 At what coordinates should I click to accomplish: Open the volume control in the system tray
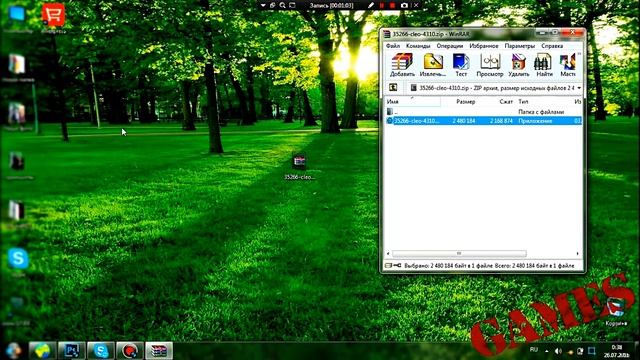[558, 351]
